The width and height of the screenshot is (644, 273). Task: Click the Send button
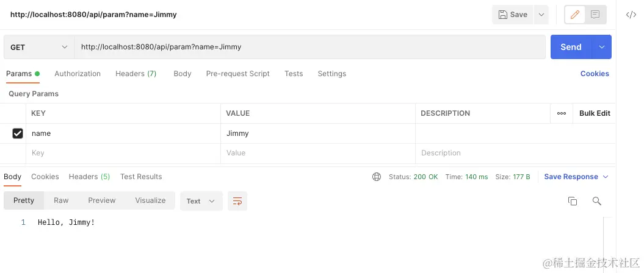(x=571, y=47)
